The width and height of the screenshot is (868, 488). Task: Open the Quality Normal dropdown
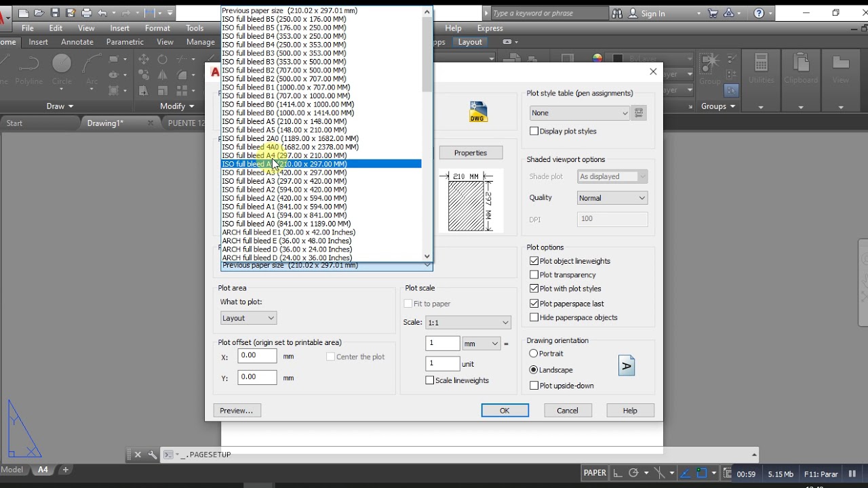click(x=612, y=198)
